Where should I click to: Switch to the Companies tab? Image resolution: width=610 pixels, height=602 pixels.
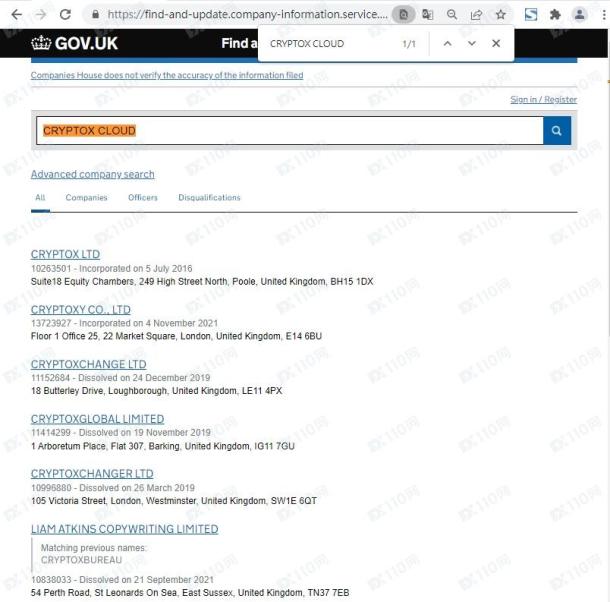[86, 198]
